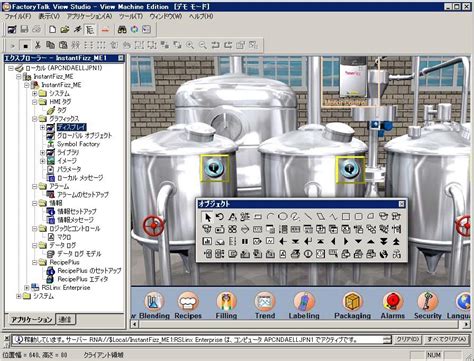Image resolution: width=474 pixels, height=361 pixels.
Task: Select the Move Right key object
Action: tap(346, 241)
